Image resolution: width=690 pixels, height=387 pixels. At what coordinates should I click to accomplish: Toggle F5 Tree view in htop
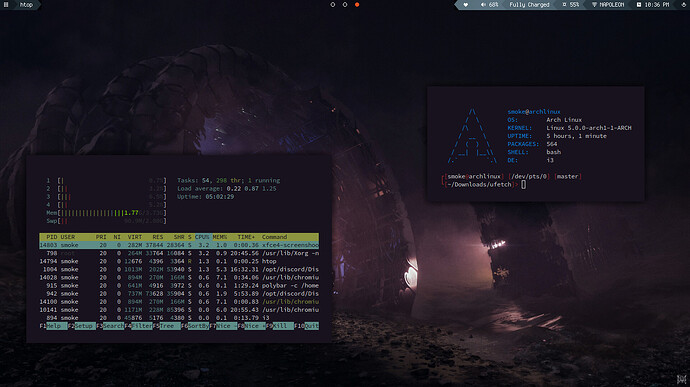click(167, 326)
